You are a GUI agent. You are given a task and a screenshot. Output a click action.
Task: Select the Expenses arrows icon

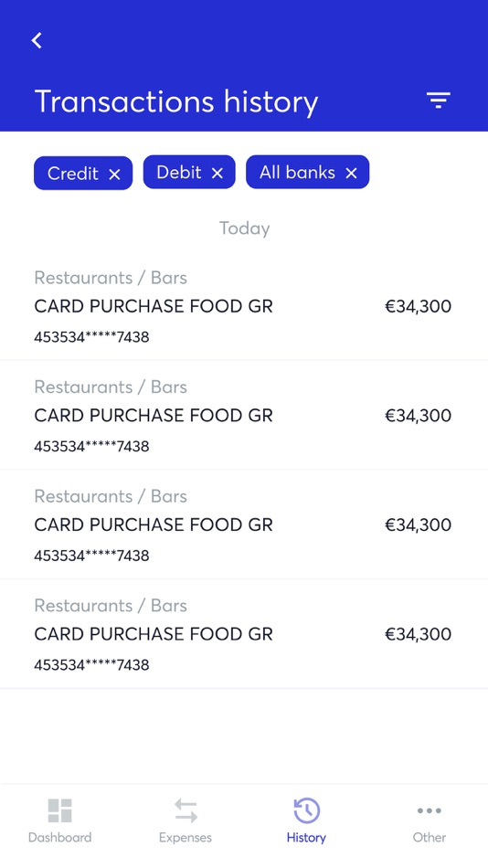tap(186, 810)
